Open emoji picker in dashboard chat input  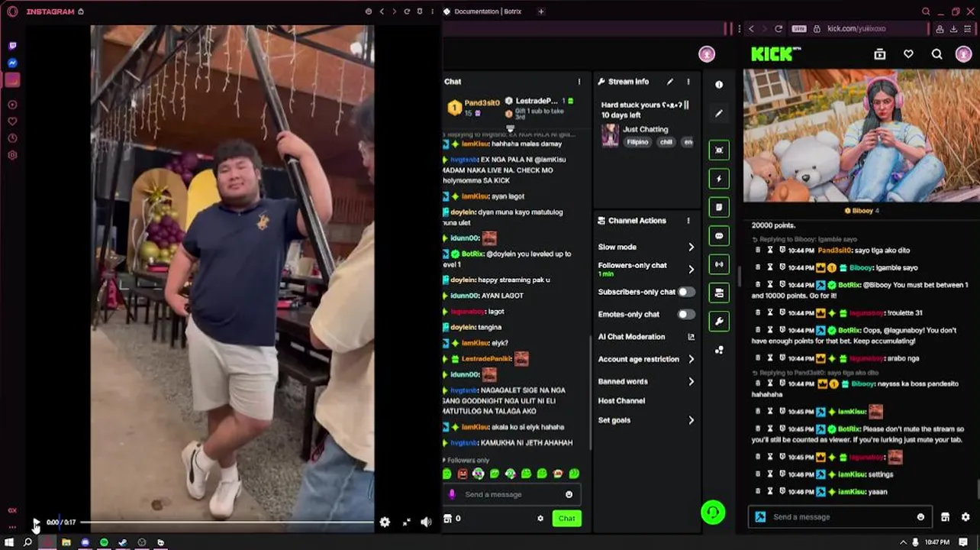[569, 494]
